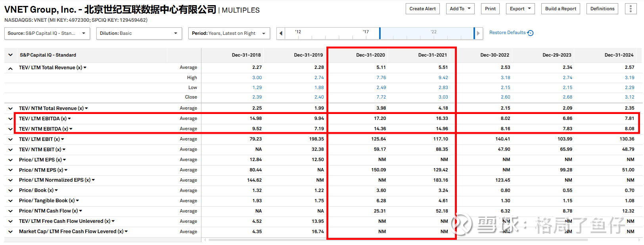This screenshot has height=245, width=644.
Task: Click the High value 9.42 for Dec-31-2021
Action: pos(443,78)
